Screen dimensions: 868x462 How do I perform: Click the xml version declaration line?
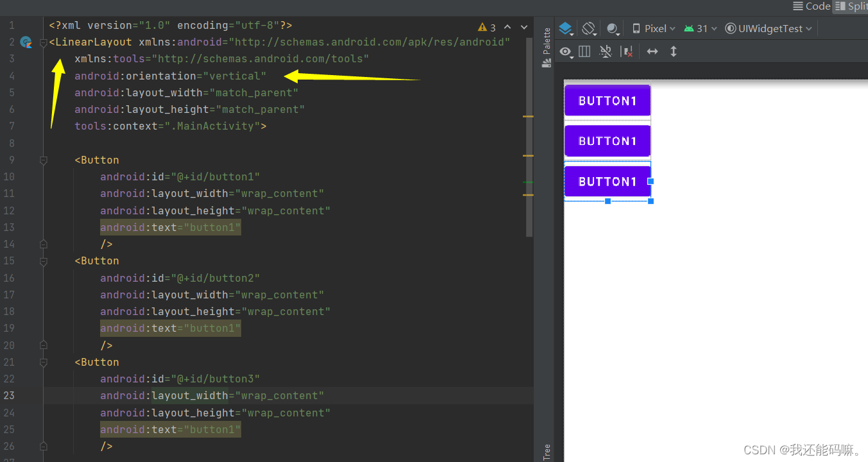(x=171, y=26)
